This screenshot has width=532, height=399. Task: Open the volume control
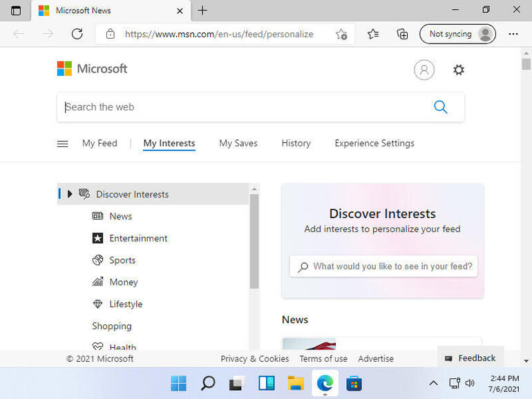[x=470, y=383]
